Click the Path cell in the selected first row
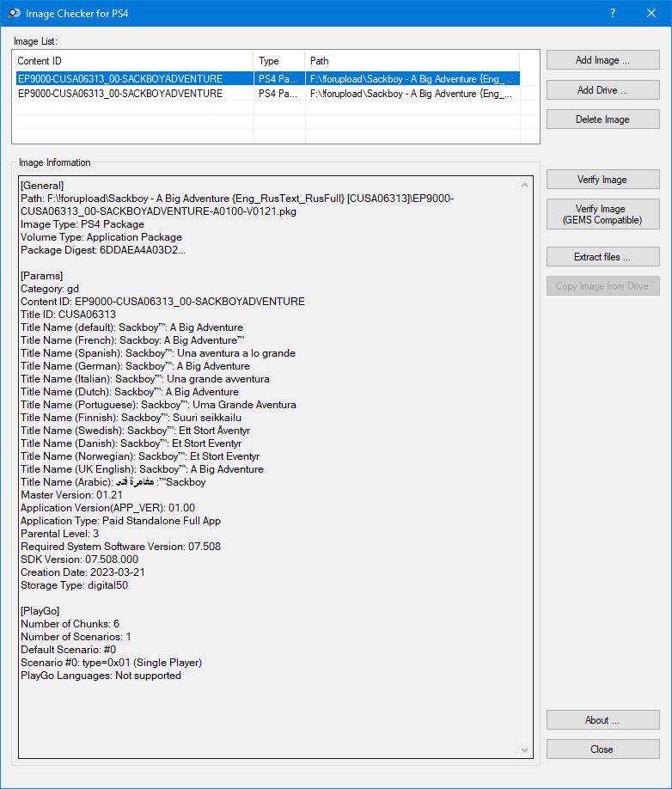The image size is (672, 789). coord(412,79)
